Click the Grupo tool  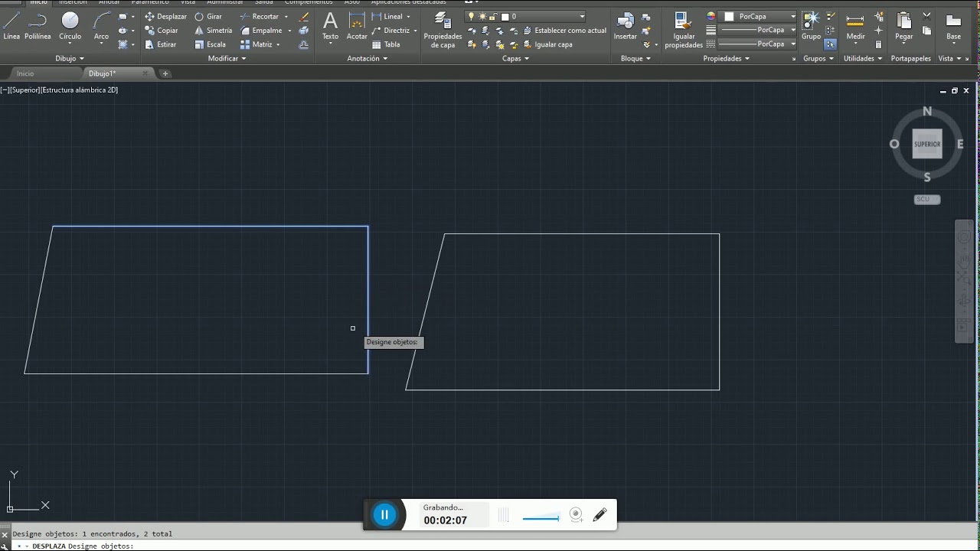pos(811,26)
